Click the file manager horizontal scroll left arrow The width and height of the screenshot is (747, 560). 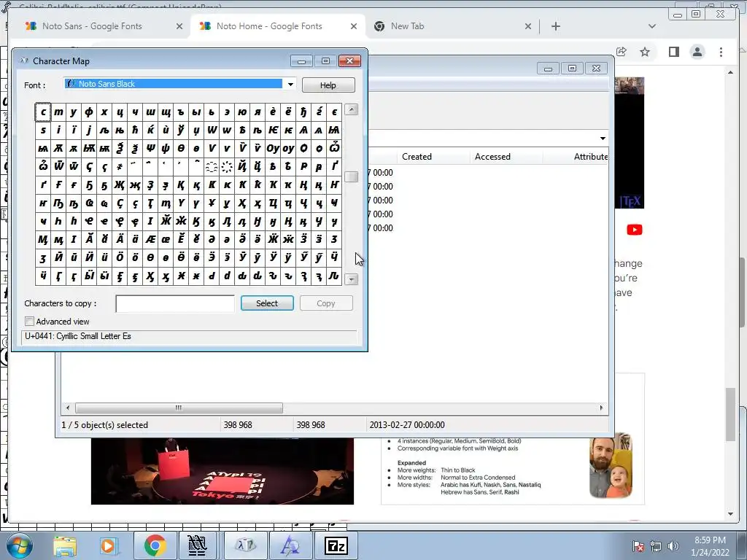pyautogui.click(x=68, y=408)
